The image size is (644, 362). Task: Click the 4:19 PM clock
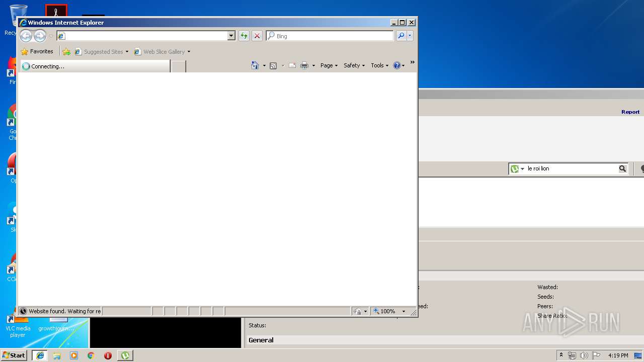coord(618,355)
